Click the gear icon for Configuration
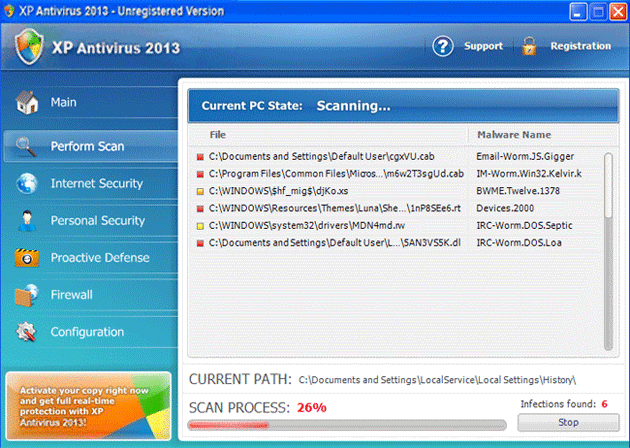The height and width of the screenshot is (448, 630). [27, 332]
